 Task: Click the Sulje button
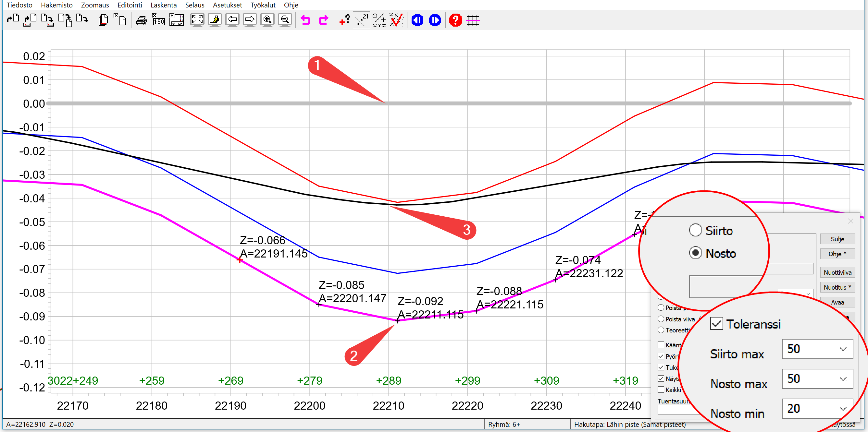point(837,239)
